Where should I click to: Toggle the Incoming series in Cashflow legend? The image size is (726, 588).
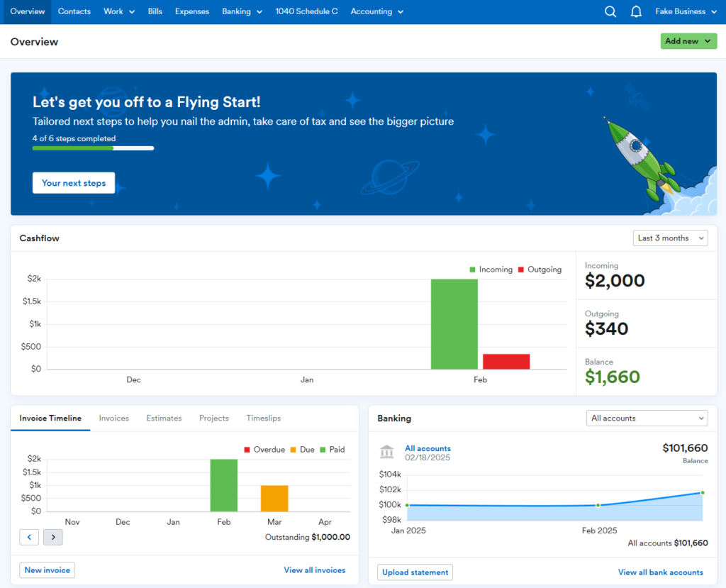pos(491,270)
